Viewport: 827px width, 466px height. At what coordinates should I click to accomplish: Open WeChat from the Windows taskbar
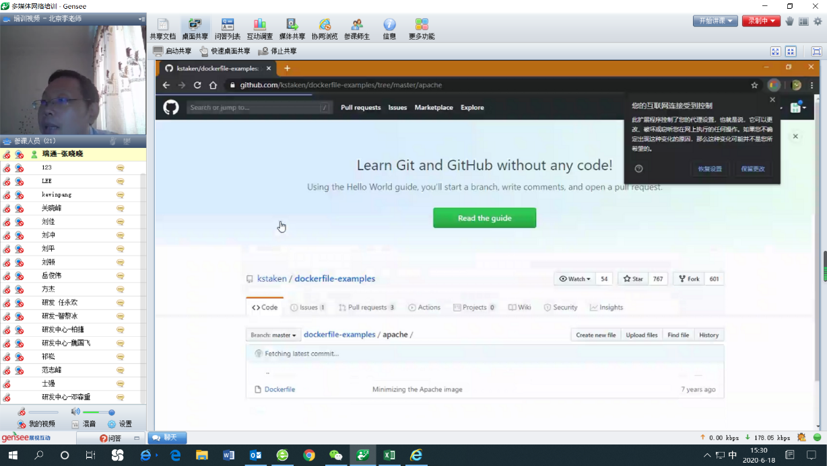(x=336, y=455)
